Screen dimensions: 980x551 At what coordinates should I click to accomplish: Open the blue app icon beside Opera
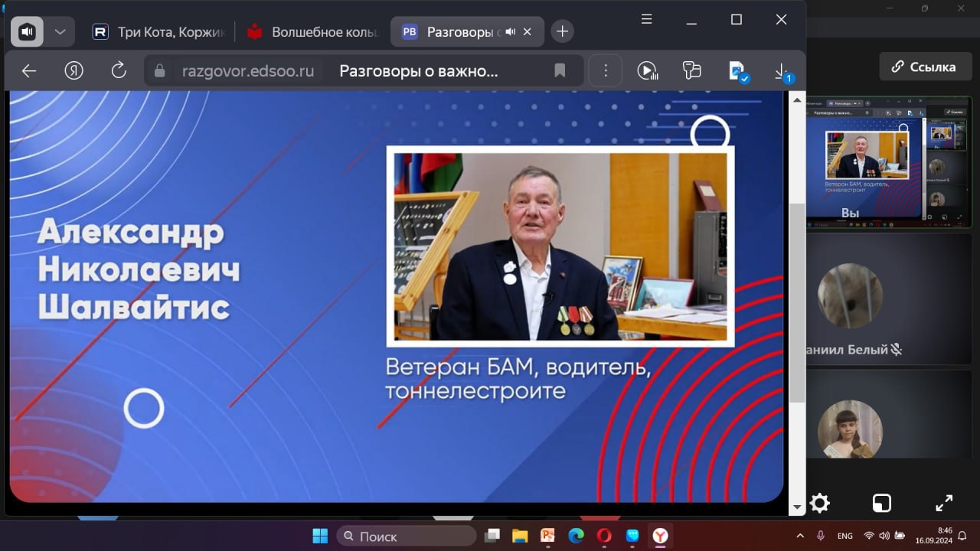coord(632,536)
